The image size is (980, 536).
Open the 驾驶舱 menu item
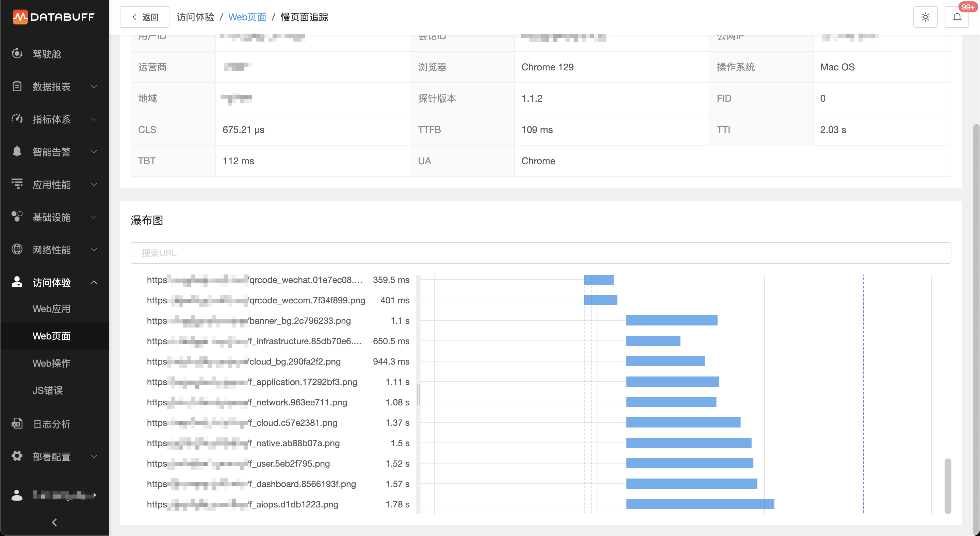(x=54, y=54)
